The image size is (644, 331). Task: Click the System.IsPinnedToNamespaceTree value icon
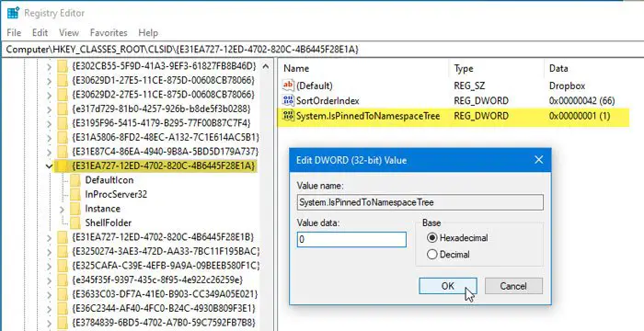coord(288,116)
